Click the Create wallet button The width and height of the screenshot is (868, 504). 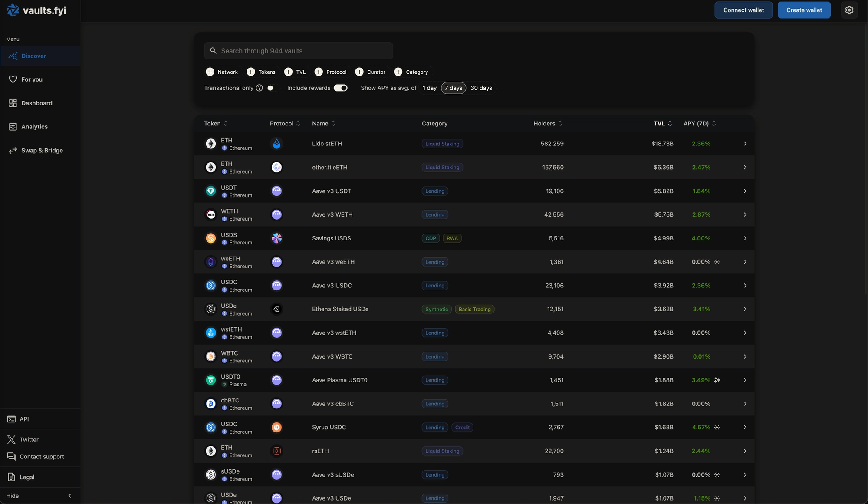click(x=804, y=10)
